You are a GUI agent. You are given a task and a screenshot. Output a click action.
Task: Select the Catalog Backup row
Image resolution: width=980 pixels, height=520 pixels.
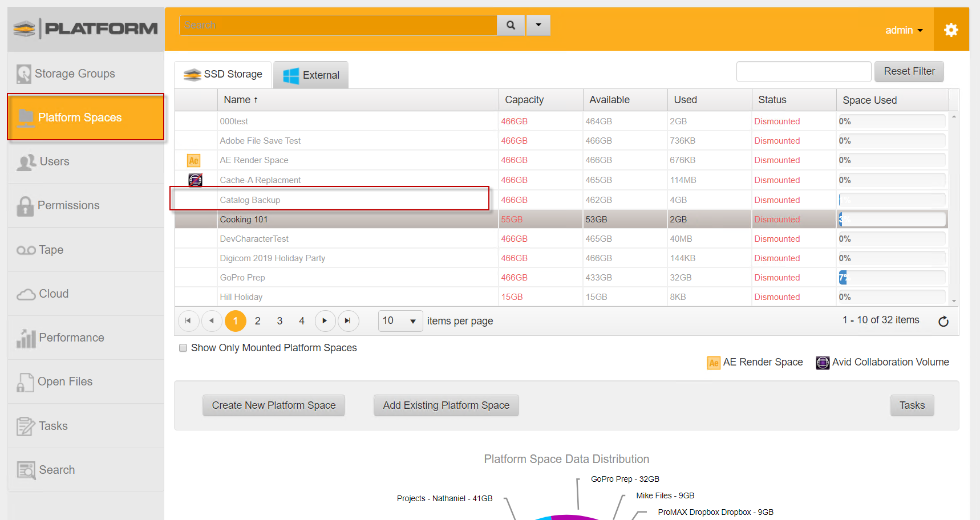pos(561,200)
